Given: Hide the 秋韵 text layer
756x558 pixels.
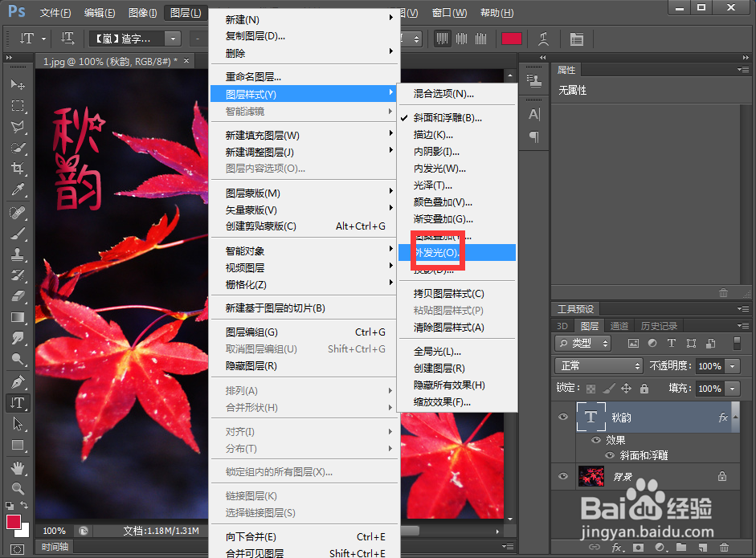Looking at the screenshot, I should [563, 417].
